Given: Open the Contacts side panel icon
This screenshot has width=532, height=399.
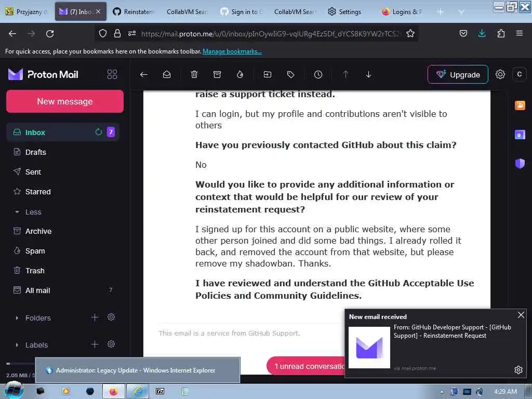Looking at the screenshot, I should pyautogui.click(x=520, y=105).
